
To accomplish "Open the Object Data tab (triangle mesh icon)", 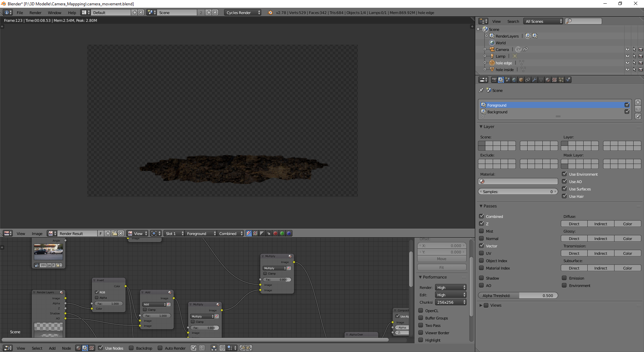I will click(541, 80).
